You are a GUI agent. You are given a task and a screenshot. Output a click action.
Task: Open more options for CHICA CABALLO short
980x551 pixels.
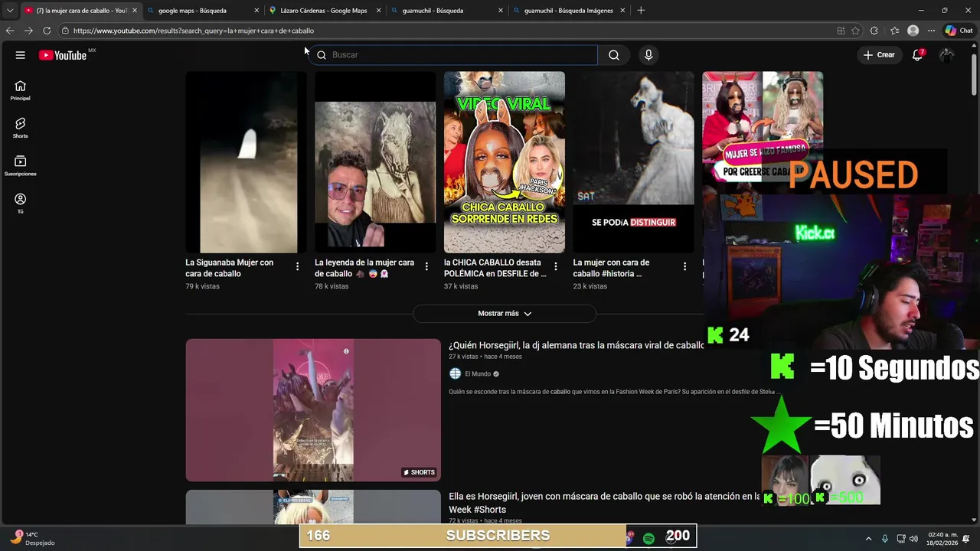coord(556,266)
